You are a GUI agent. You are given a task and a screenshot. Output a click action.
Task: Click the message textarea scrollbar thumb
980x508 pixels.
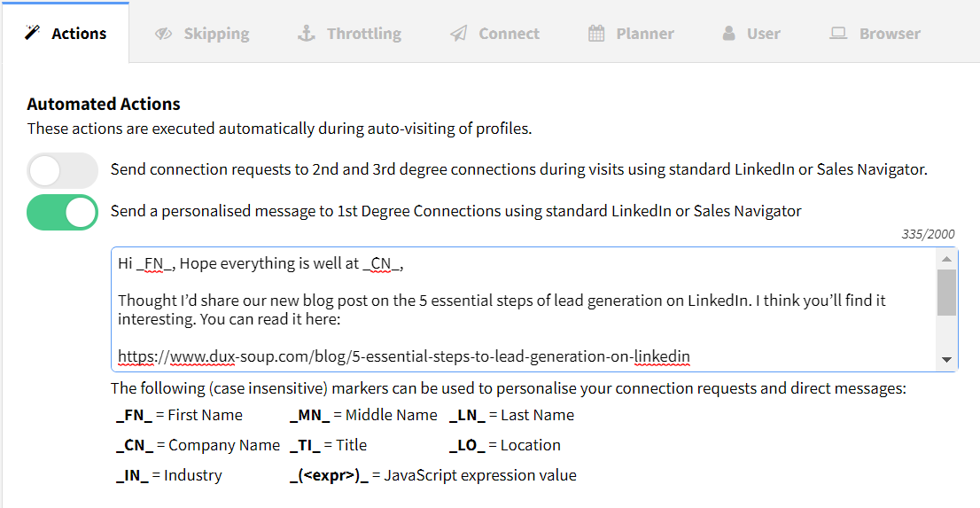tap(946, 293)
